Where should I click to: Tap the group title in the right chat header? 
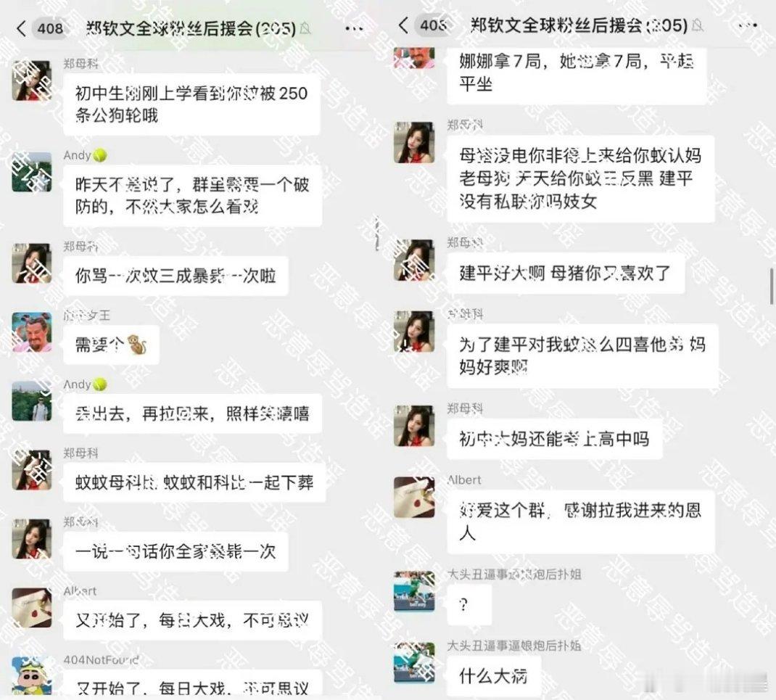click(x=579, y=25)
